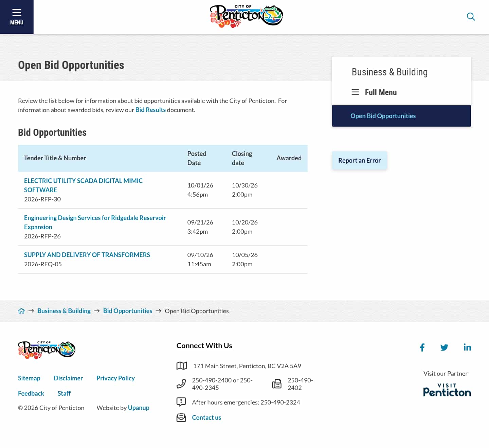489x448 pixels.
Task: Open the Privacy Policy footer link
Action: 115,378
